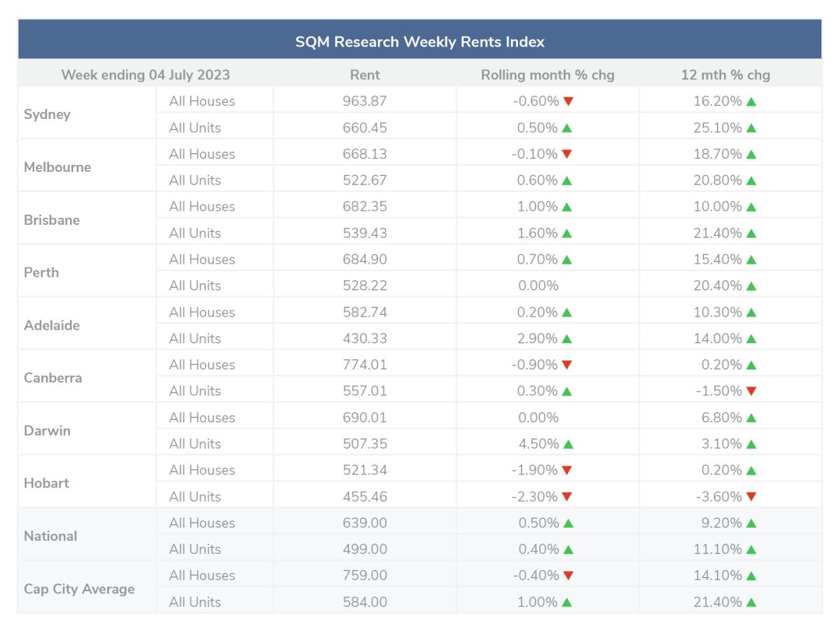This screenshot has height=630, width=840.
Task: Click the Rent column header
Action: pos(365,75)
